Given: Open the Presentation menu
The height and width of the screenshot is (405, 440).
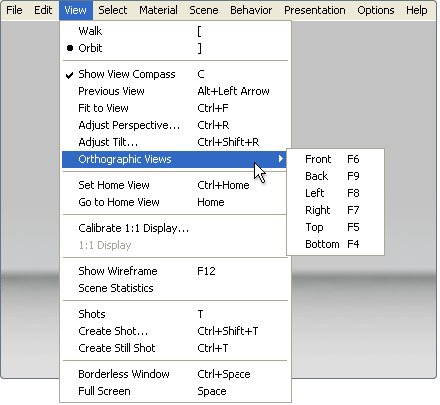Looking at the screenshot, I should point(315,10).
